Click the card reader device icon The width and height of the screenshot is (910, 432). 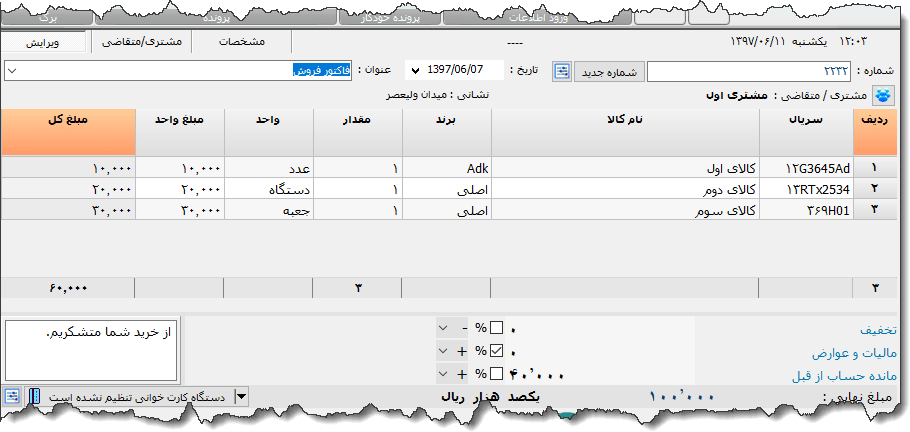click(x=35, y=397)
